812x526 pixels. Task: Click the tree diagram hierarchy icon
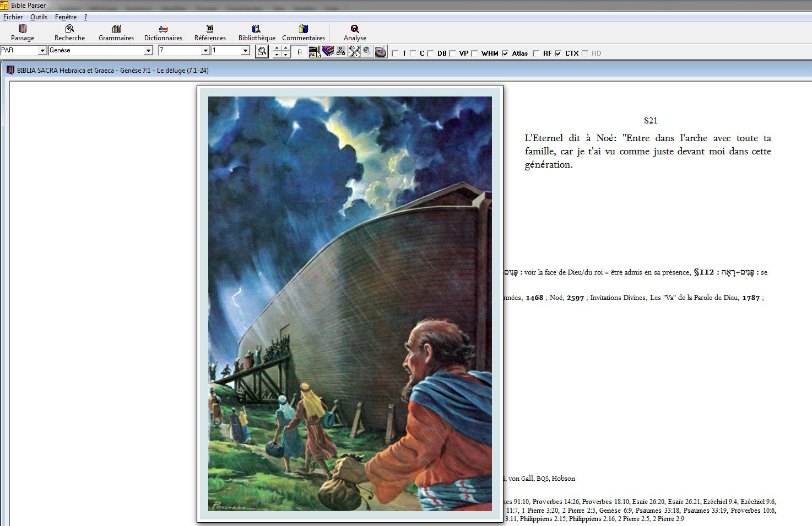tap(341, 51)
